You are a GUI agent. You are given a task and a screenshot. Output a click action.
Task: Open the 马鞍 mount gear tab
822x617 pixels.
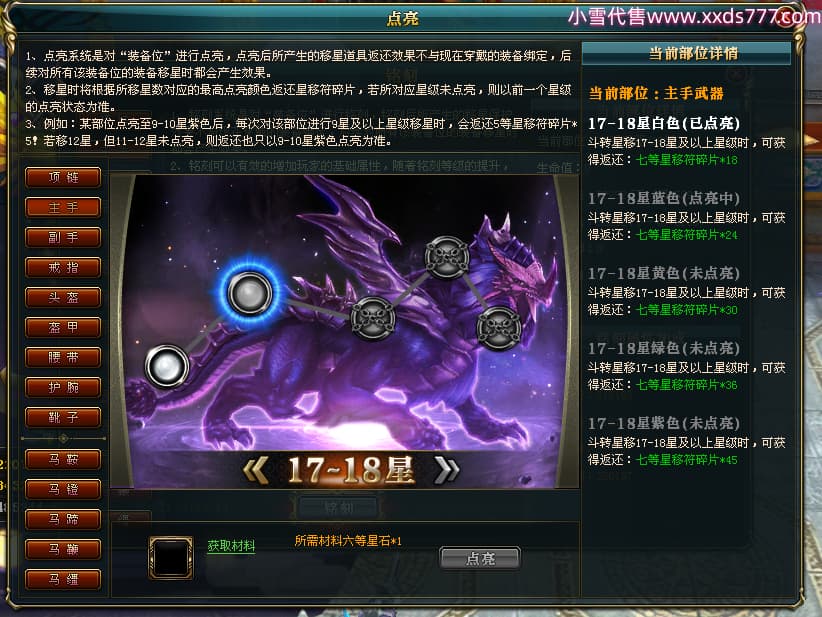coord(63,459)
